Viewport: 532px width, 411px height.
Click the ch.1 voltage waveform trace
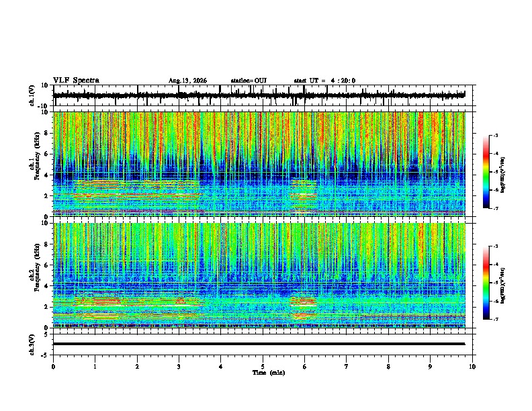click(x=259, y=95)
